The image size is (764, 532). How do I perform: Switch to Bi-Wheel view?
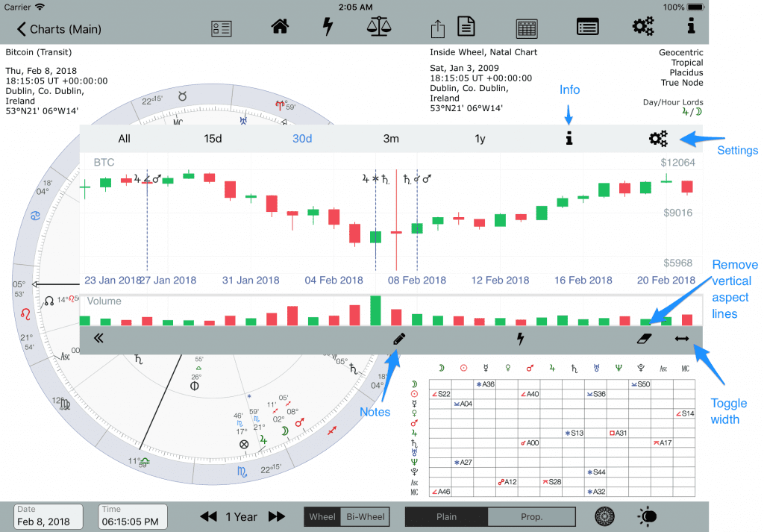click(x=366, y=517)
